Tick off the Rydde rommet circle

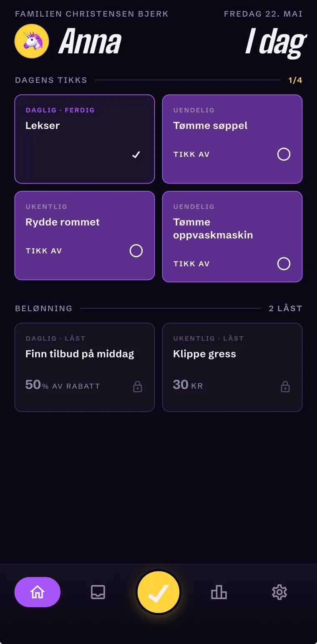click(136, 251)
